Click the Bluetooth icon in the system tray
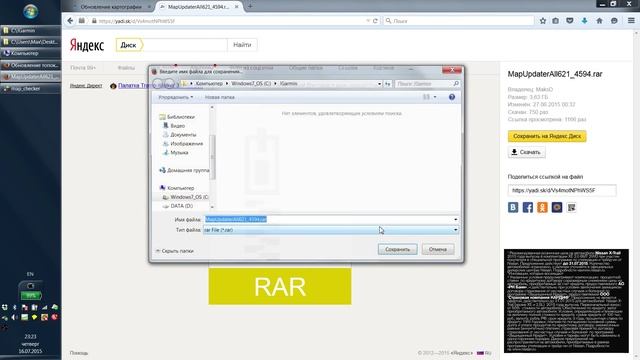 (x=14, y=307)
